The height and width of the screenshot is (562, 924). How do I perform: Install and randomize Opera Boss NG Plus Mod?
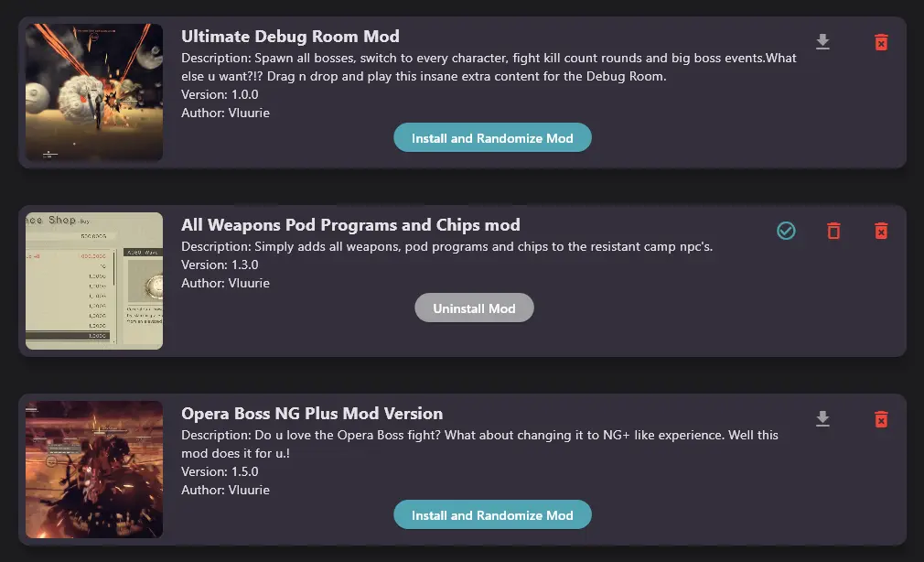tap(492, 514)
